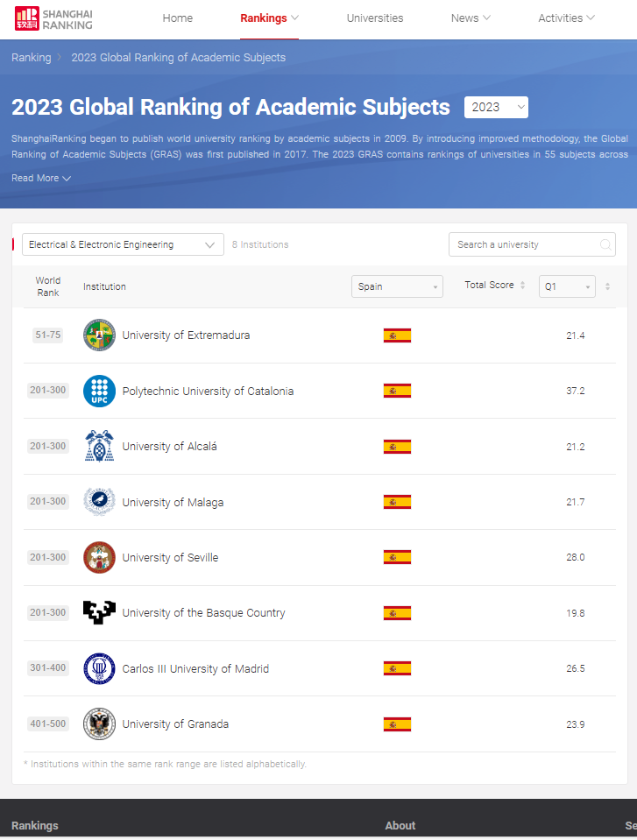Open the Electrical & Electronic Engineering subject dropdown
The image size is (637, 840).
click(123, 245)
